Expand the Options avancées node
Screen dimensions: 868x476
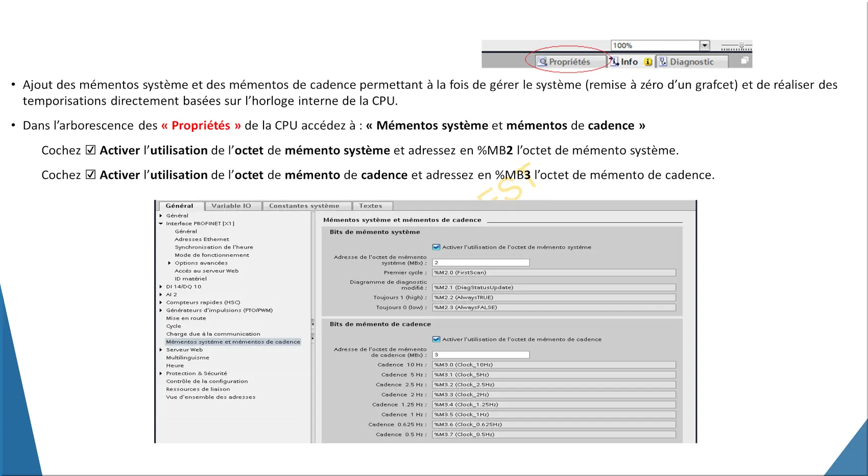coord(170,263)
